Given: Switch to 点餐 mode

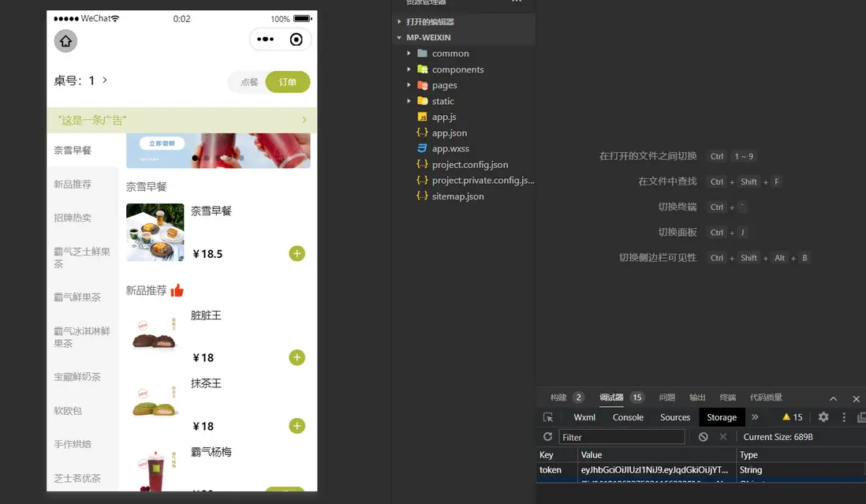Looking at the screenshot, I should (249, 82).
